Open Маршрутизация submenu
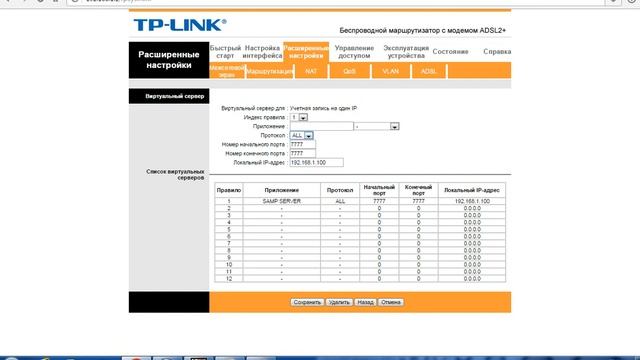Screen dimensions: 640x360 [x=270, y=71]
